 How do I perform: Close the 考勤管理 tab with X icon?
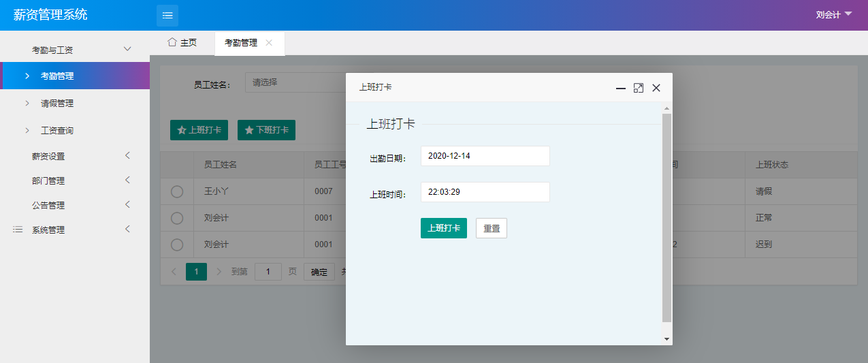(x=269, y=43)
